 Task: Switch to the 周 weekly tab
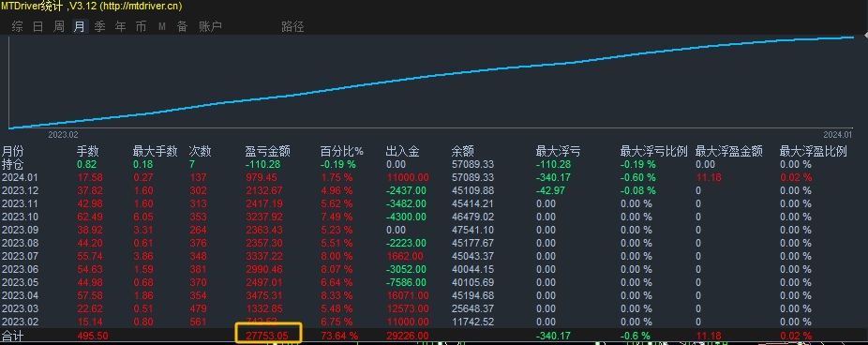tap(59, 26)
